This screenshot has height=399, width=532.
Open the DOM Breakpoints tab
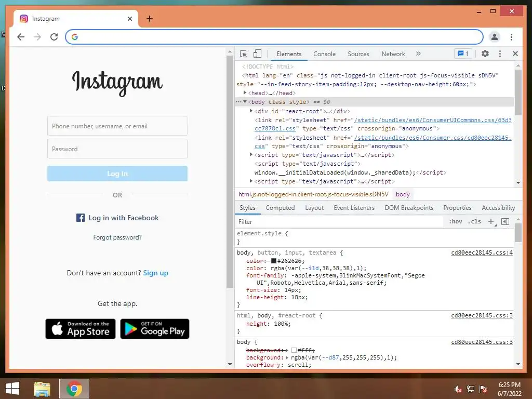click(409, 208)
